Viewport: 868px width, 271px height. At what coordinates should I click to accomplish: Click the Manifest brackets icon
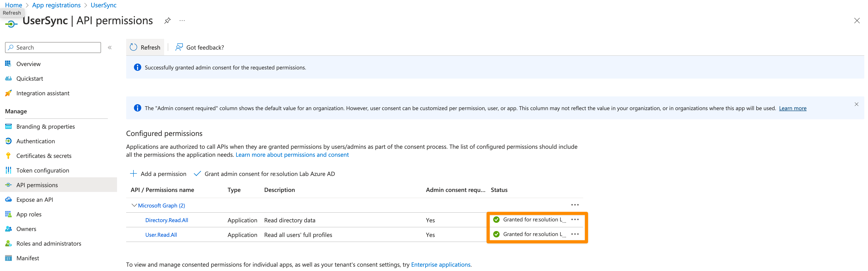click(x=8, y=258)
